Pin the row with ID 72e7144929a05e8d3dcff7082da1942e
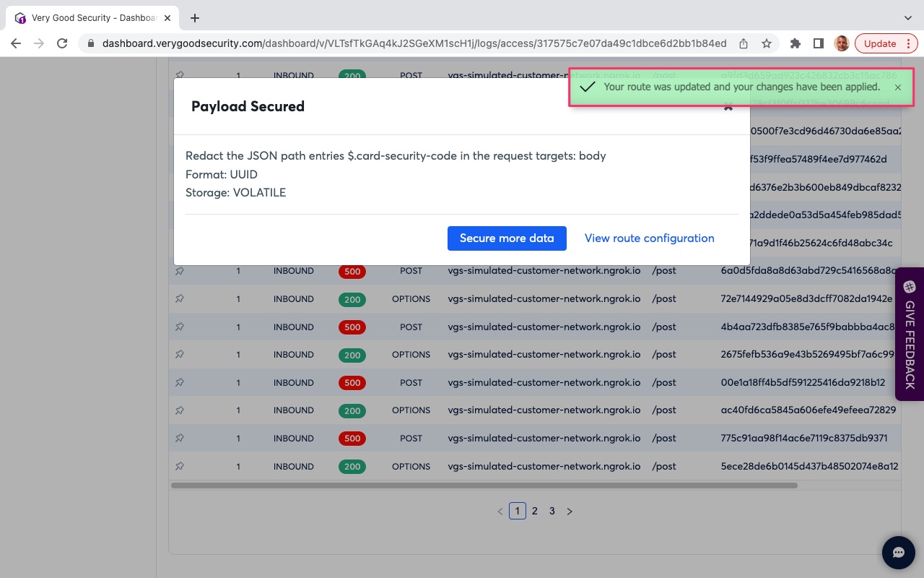This screenshot has width=924, height=578. pyautogui.click(x=180, y=299)
